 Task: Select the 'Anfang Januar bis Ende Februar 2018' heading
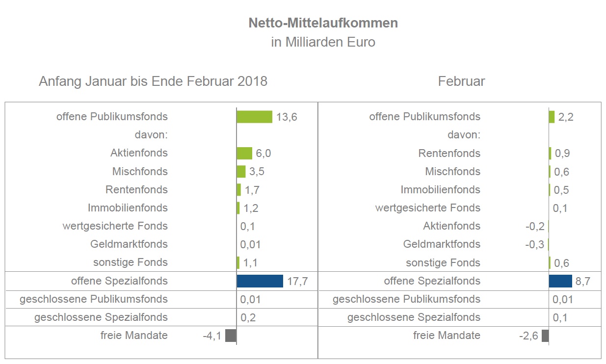(x=153, y=81)
